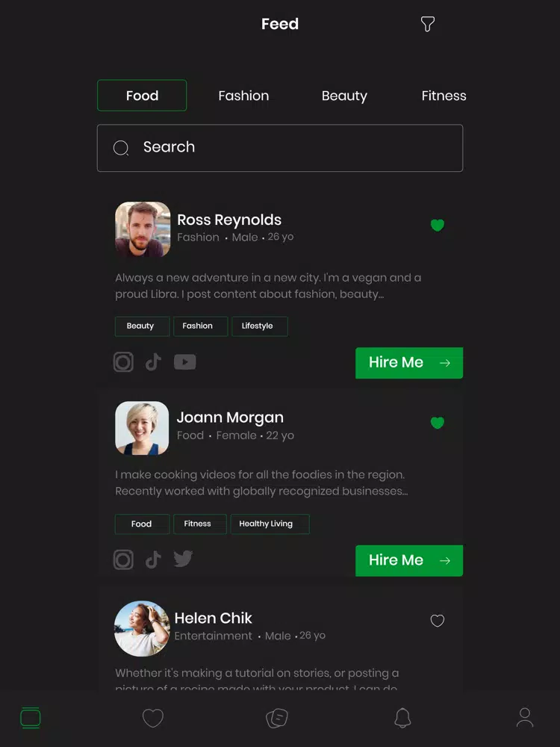
Task: Switch to the Fashion category tab
Action: 243,96
